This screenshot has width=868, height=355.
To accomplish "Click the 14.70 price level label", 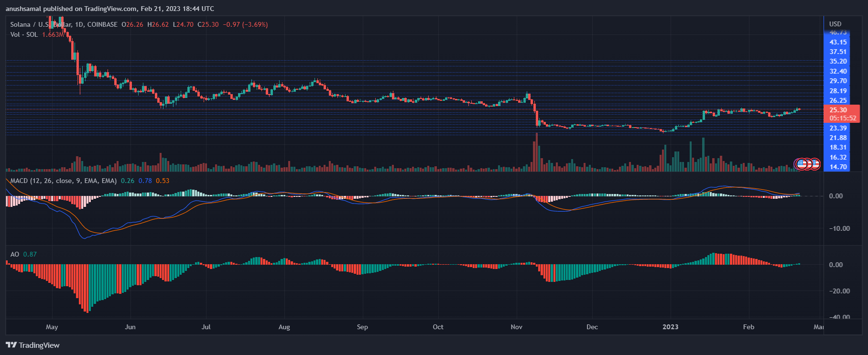I will pos(838,167).
